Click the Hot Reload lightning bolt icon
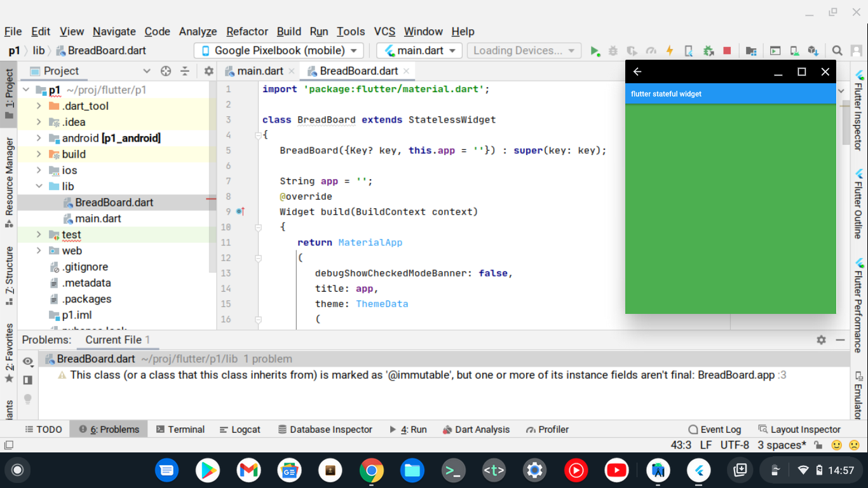 point(670,50)
